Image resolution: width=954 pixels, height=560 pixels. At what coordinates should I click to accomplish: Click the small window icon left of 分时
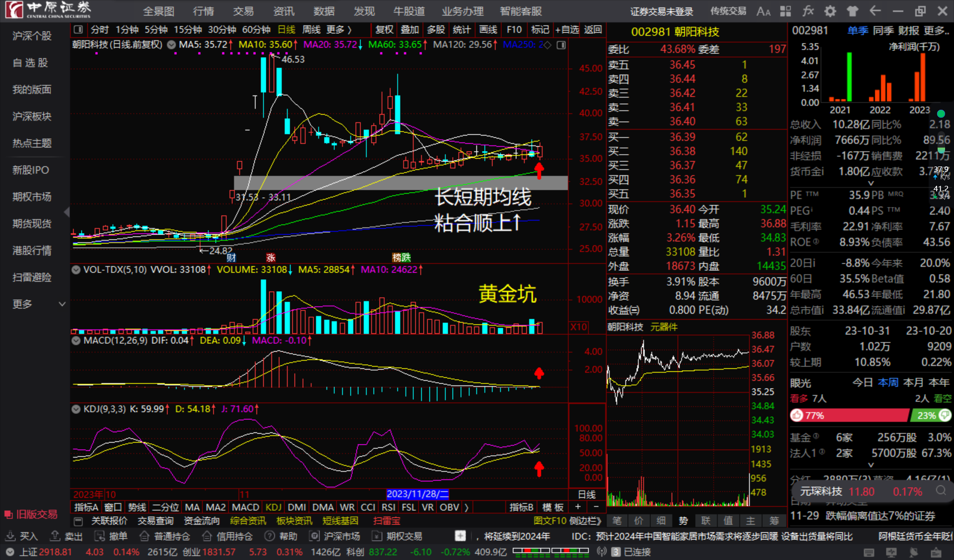78,30
